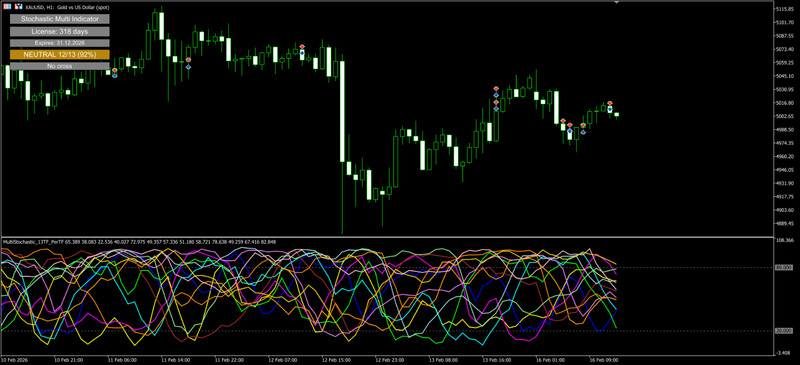Click the 80.000 level label in indicator window
This screenshot has height=365, width=800.
pyautogui.click(x=785, y=267)
